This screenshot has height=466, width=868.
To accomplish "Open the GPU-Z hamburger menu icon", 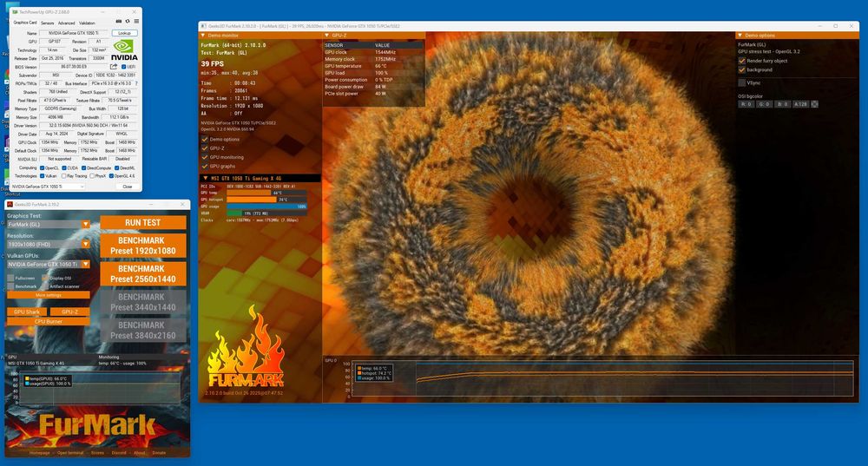I will 136,22.
